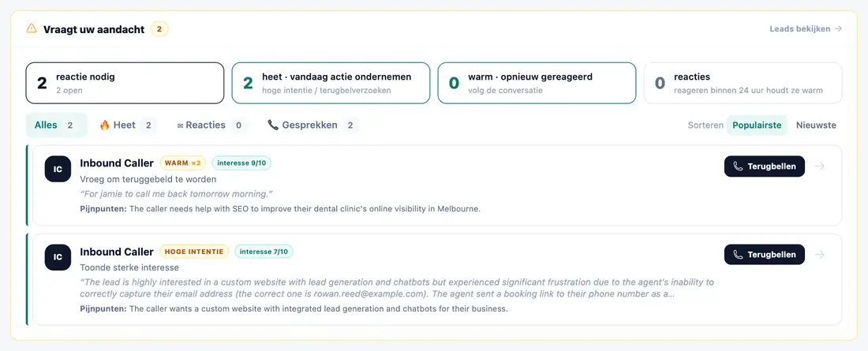Switch to the Reacties filter tab
Screen dimensions: 868x351
[211, 125]
